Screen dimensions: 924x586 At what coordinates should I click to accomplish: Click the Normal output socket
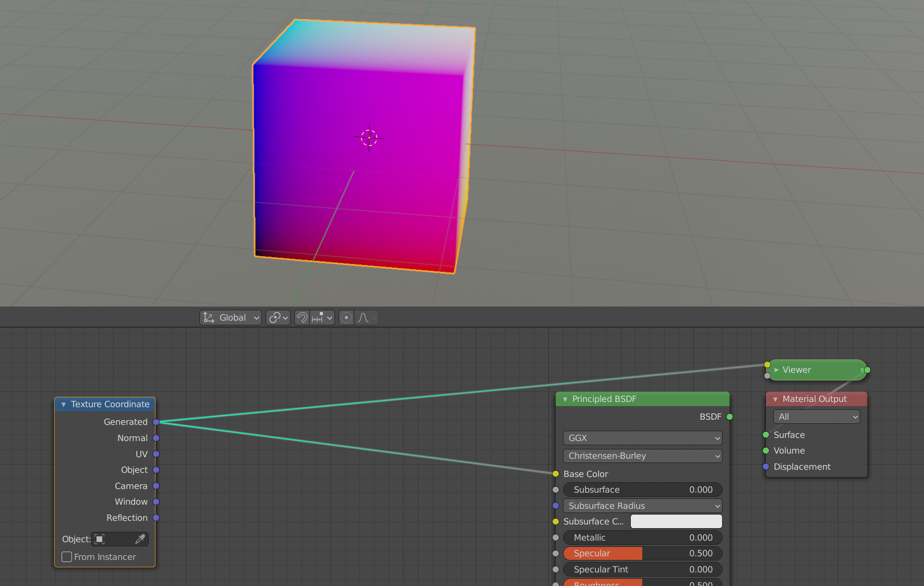pyautogui.click(x=155, y=438)
